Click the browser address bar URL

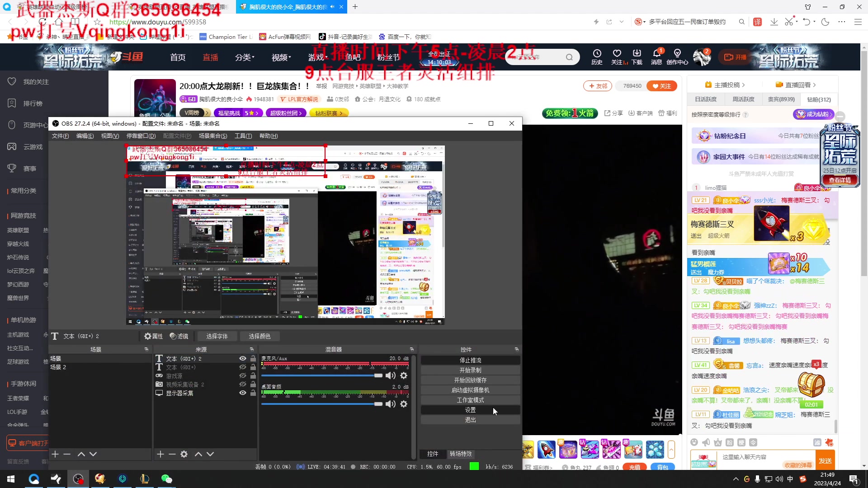(158, 22)
